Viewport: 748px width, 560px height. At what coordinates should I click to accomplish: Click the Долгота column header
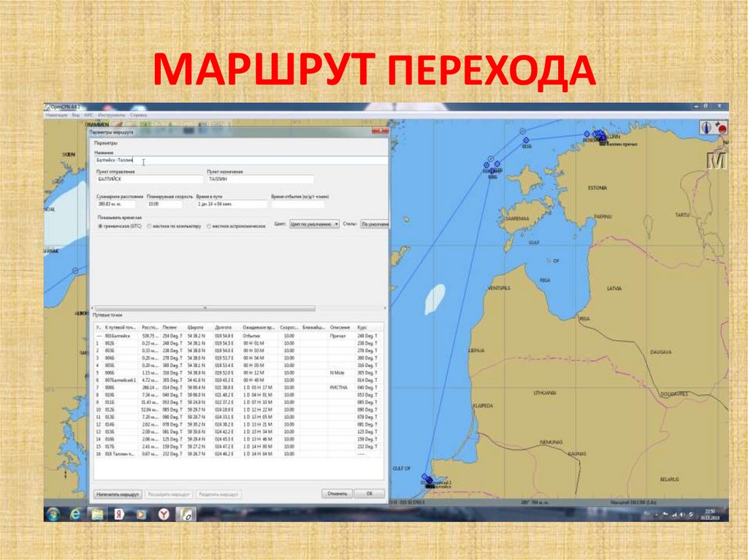(224, 328)
